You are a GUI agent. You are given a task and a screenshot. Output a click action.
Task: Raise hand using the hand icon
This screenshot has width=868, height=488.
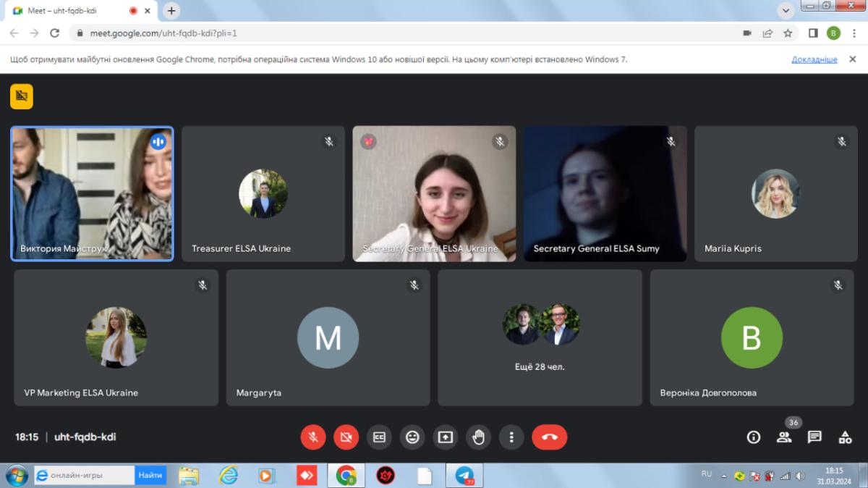pos(478,437)
